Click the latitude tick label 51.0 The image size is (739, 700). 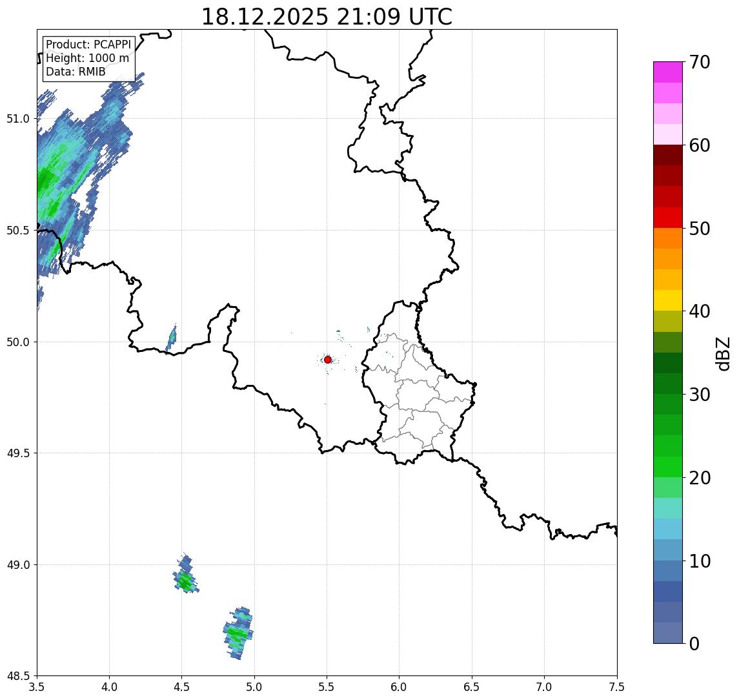[17, 119]
